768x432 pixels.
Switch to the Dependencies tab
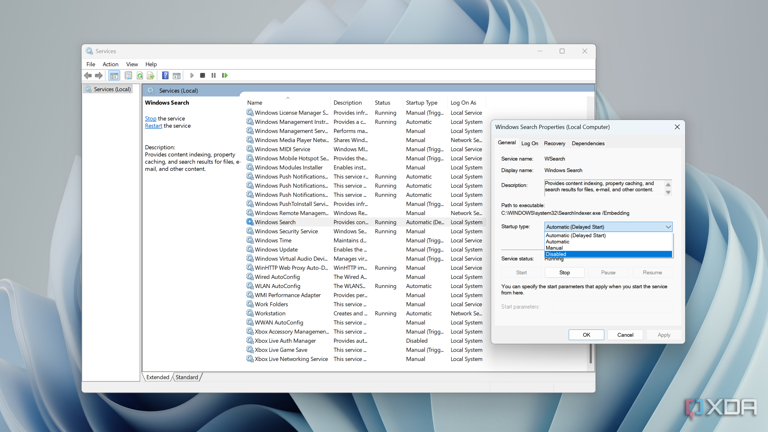click(588, 144)
